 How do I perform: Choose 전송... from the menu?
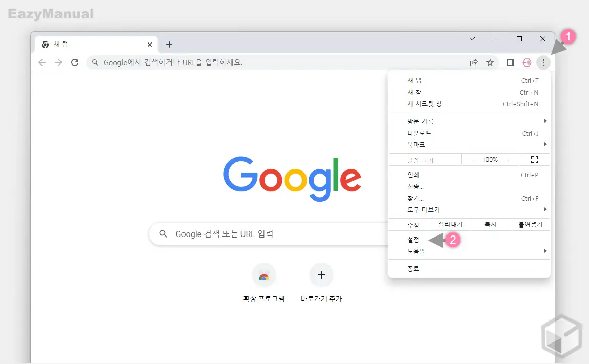[469, 186]
